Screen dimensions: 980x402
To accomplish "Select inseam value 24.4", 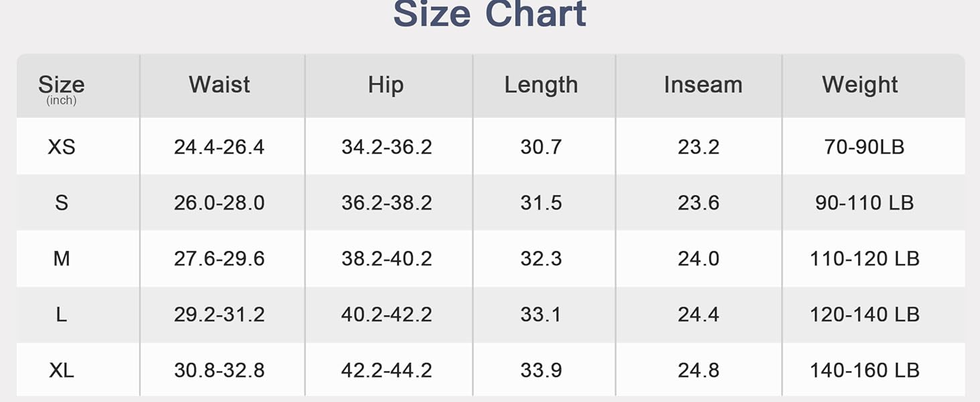I will pos(698,314).
